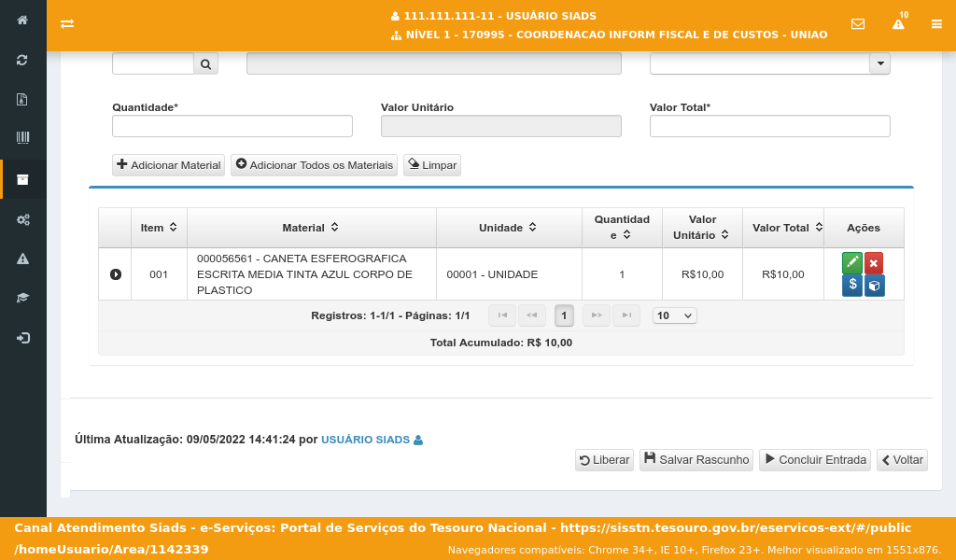Focus the Quantidade input field
This screenshot has height=560, width=956.
[232, 126]
